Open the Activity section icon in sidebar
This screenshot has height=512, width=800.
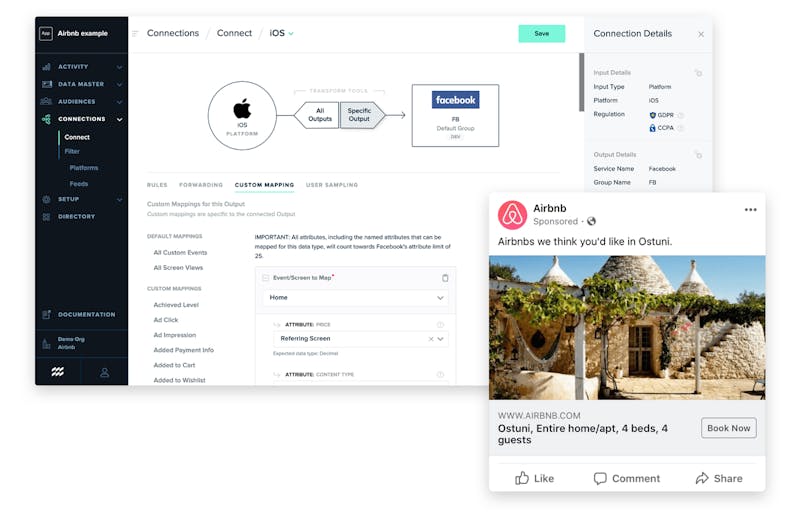pyautogui.click(x=46, y=67)
